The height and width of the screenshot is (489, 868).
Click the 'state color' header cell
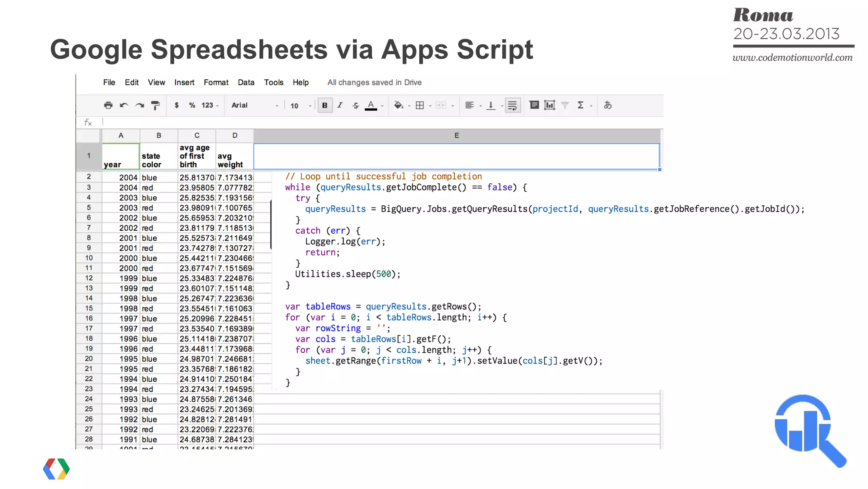tap(159, 156)
